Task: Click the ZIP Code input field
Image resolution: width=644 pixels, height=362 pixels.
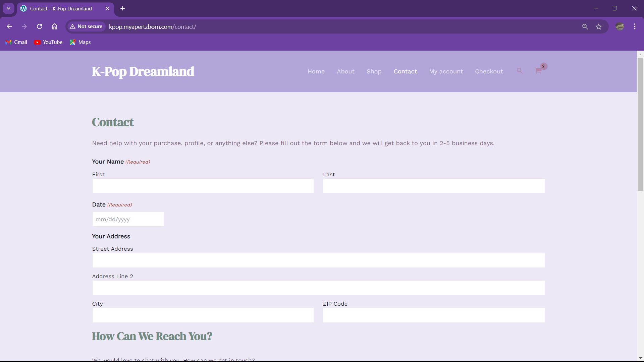Action: [x=434, y=315]
